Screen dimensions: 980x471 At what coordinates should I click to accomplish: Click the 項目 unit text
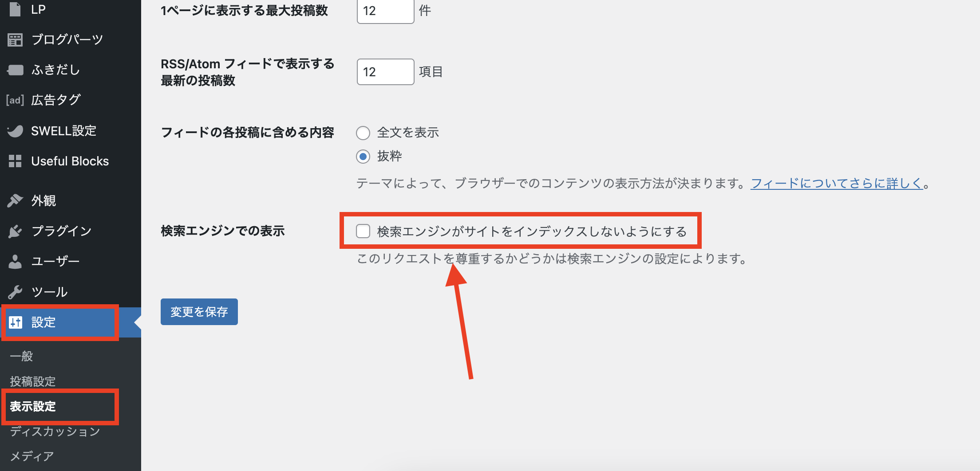(x=431, y=72)
